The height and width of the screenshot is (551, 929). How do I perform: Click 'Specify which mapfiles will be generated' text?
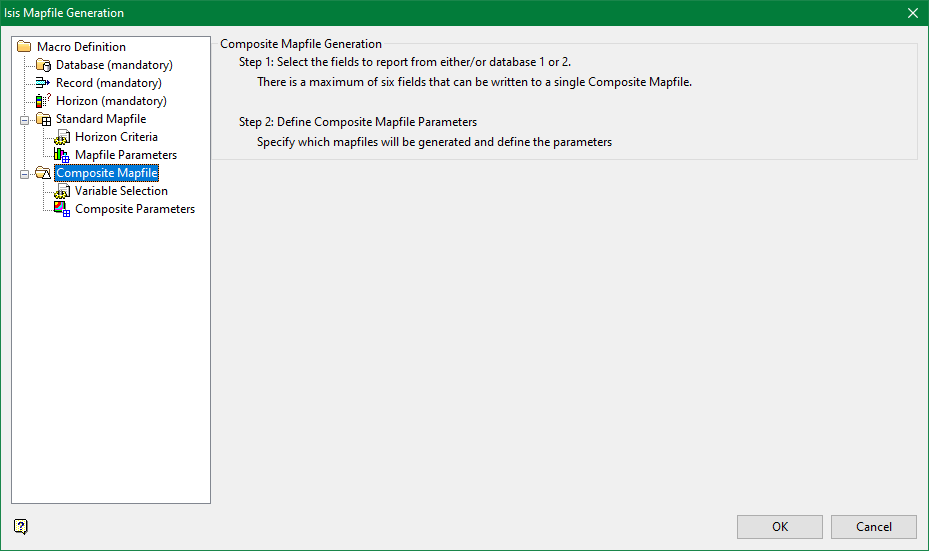point(434,142)
